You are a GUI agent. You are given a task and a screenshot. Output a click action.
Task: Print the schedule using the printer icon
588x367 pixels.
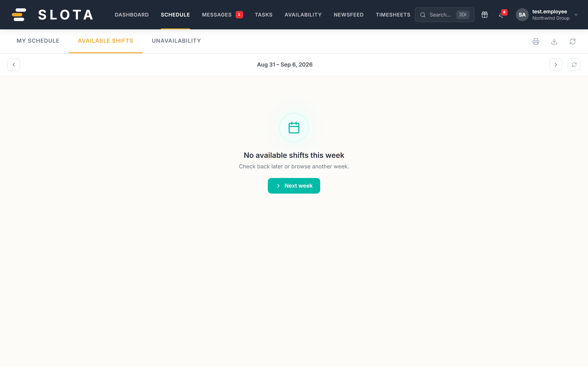[x=536, y=42]
